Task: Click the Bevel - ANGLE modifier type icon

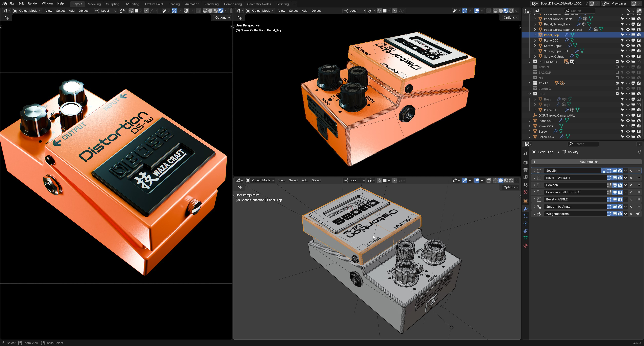Action: pyautogui.click(x=539, y=199)
